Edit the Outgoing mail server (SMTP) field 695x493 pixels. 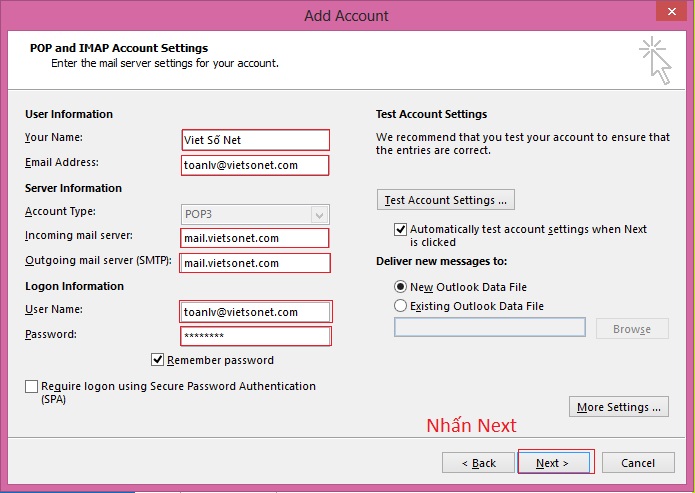pos(255,263)
